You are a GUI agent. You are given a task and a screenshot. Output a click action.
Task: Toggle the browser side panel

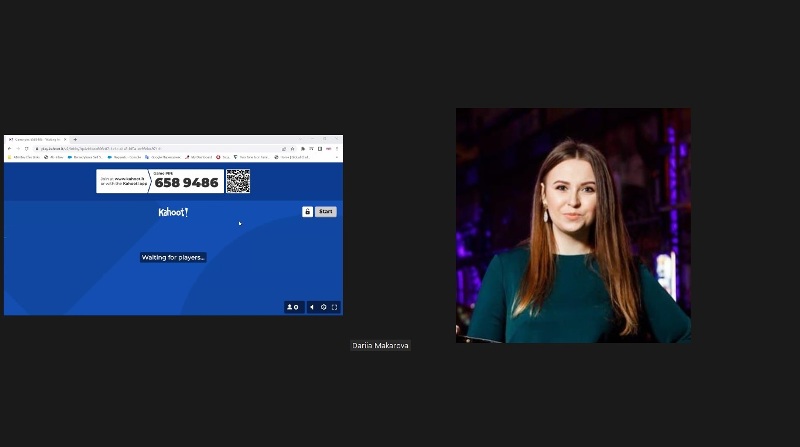click(x=320, y=148)
